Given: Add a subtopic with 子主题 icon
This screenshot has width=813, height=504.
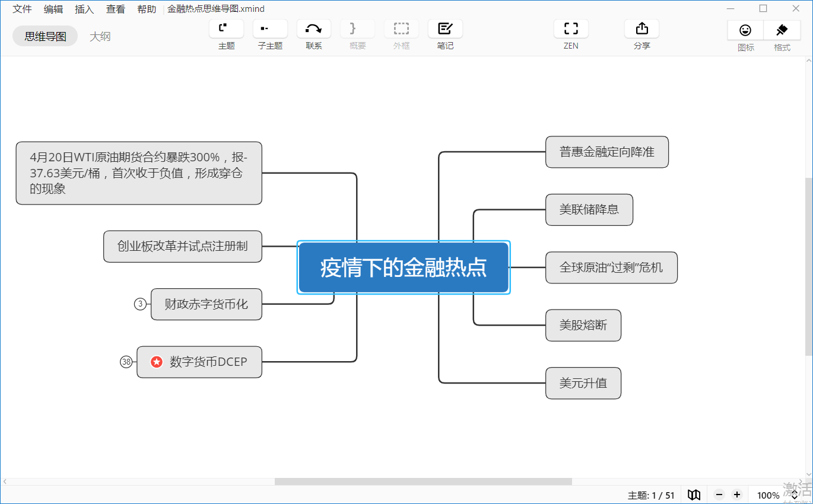Looking at the screenshot, I should click(x=270, y=28).
